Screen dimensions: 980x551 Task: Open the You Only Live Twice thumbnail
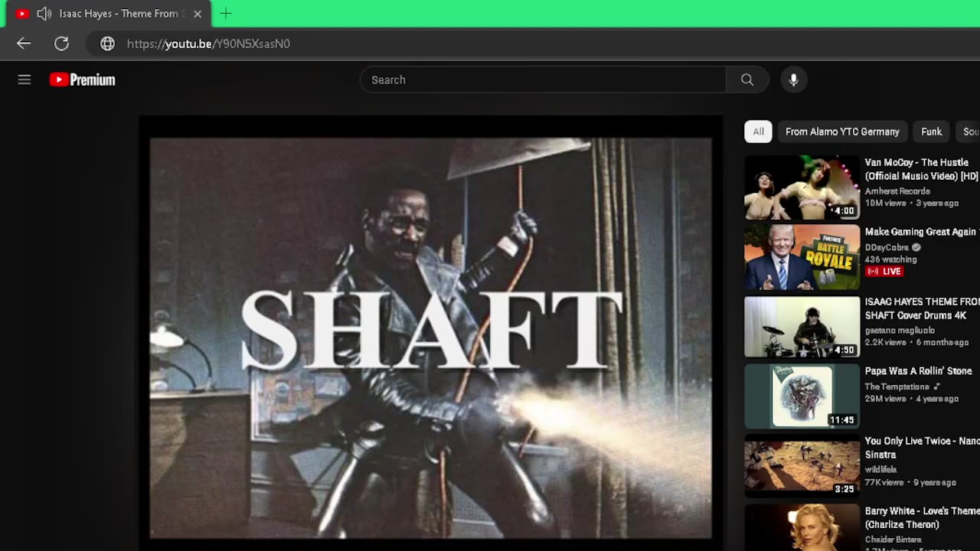(x=802, y=466)
